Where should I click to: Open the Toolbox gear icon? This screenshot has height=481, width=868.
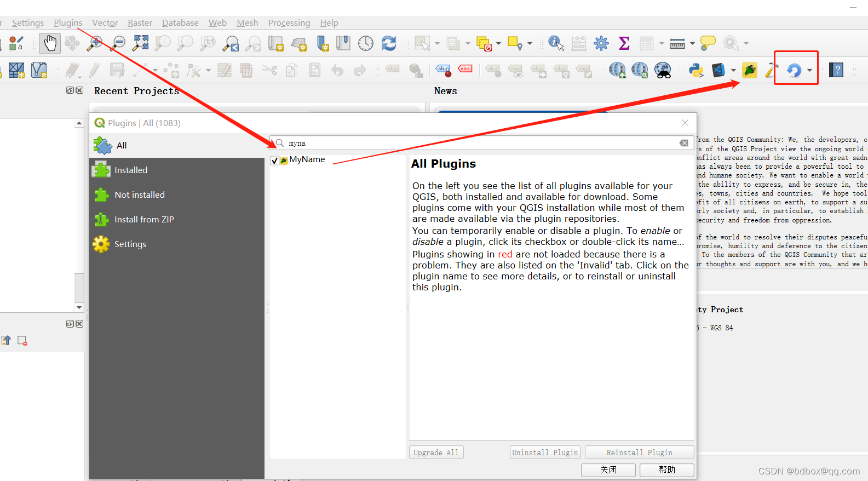[601, 43]
